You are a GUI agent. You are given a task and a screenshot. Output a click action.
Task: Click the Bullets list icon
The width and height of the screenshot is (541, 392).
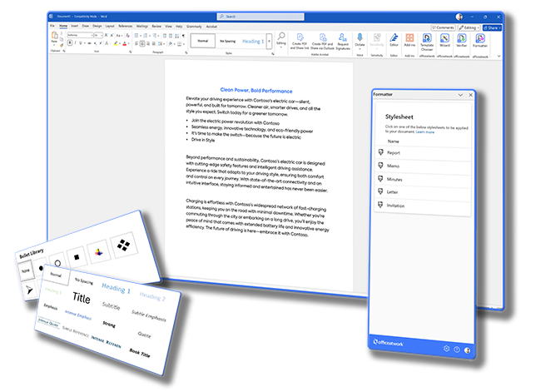tap(136, 36)
